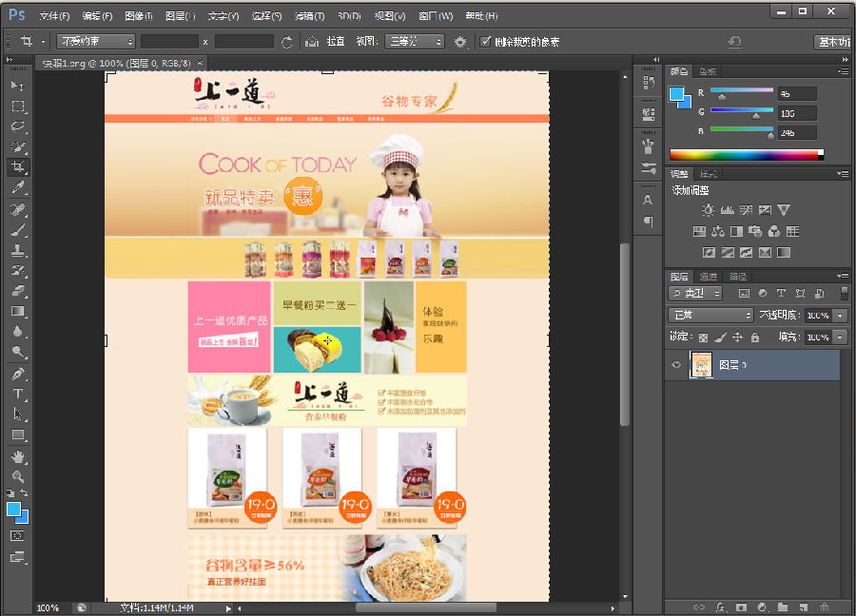Toggle the delete cropped pixels checkbox
This screenshot has width=856, height=616.
pyautogui.click(x=486, y=42)
